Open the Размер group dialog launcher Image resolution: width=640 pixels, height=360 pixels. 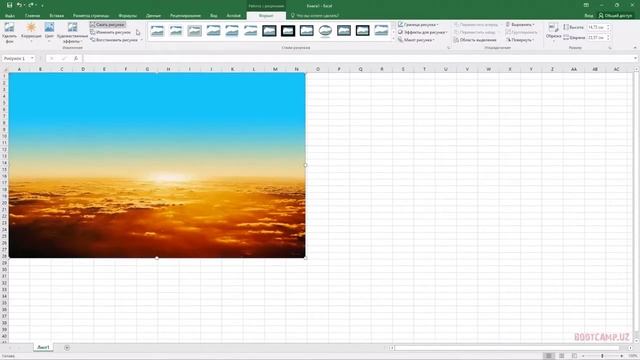click(x=610, y=48)
